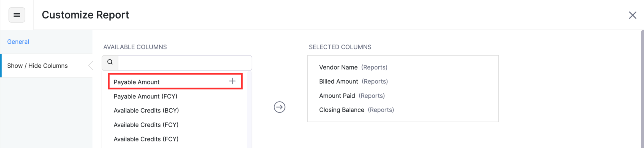The height and width of the screenshot is (148, 644).
Task: Click Amount Paid in selected columns
Action: tap(337, 95)
